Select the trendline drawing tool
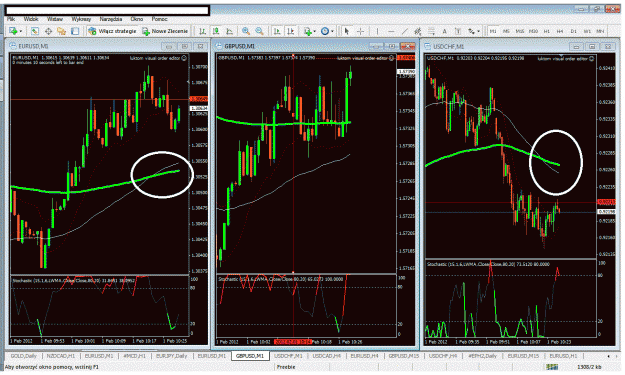Viewport: 625px width, 375px height. click(405, 31)
